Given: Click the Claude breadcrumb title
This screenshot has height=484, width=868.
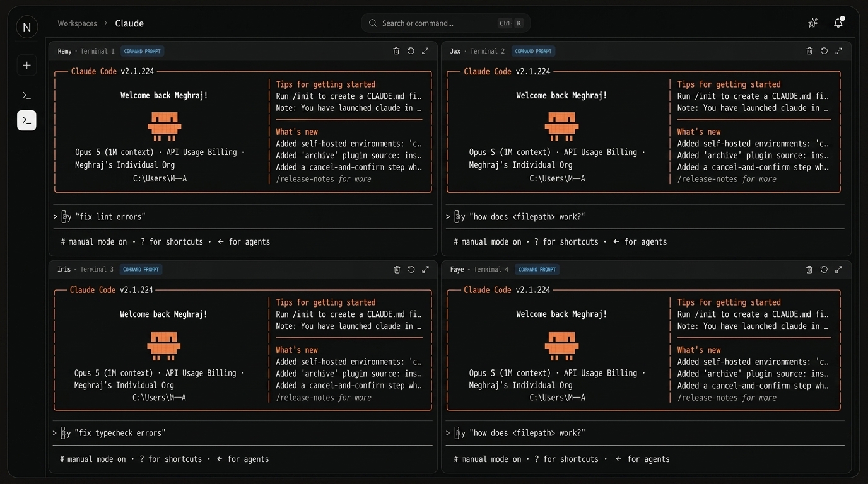Looking at the screenshot, I should [129, 23].
